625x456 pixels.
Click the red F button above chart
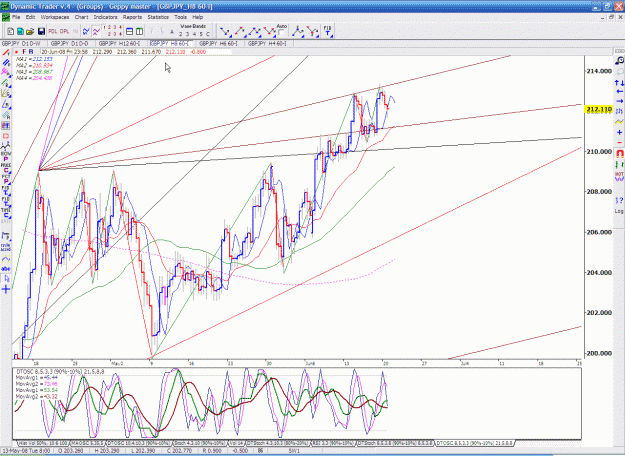point(24,52)
